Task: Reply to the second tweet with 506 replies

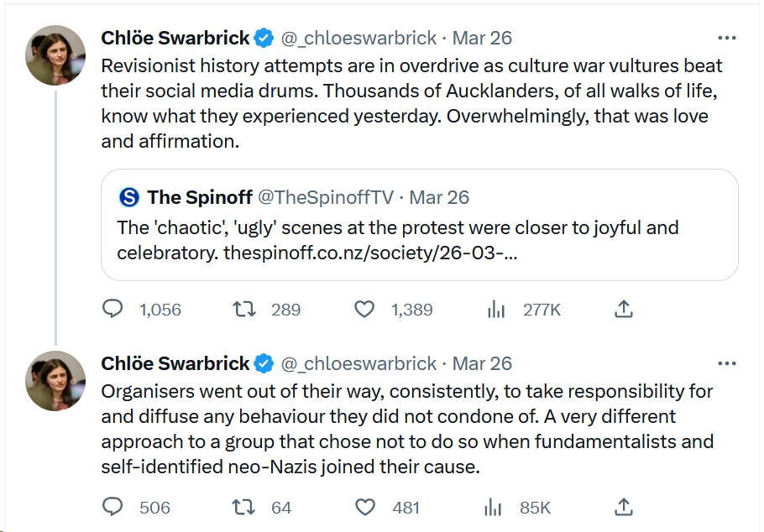Action: pyautogui.click(x=113, y=507)
